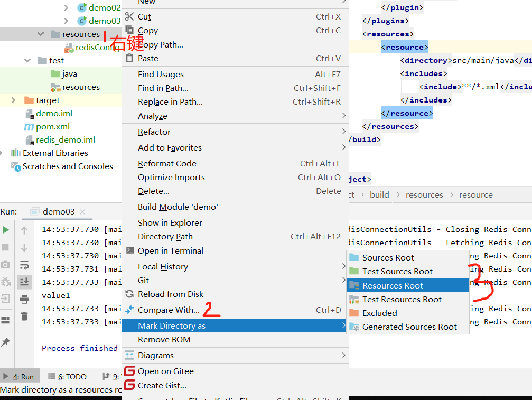Image resolution: width=532 pixels, height=400 pixels.
Task: Expand the demo02 class node
Action: [66, 7]
